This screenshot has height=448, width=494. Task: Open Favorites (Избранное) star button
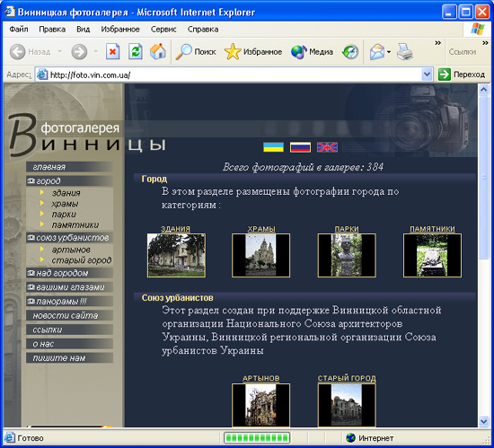253,52
